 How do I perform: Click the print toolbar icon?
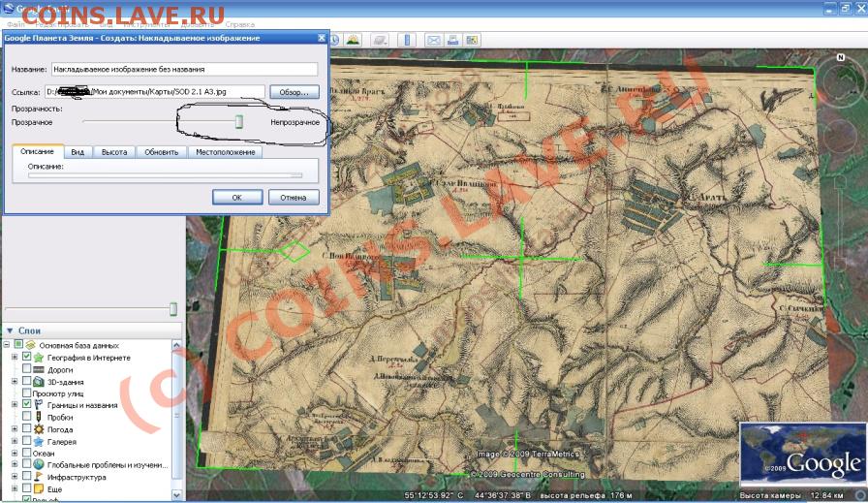click(452, 40)
